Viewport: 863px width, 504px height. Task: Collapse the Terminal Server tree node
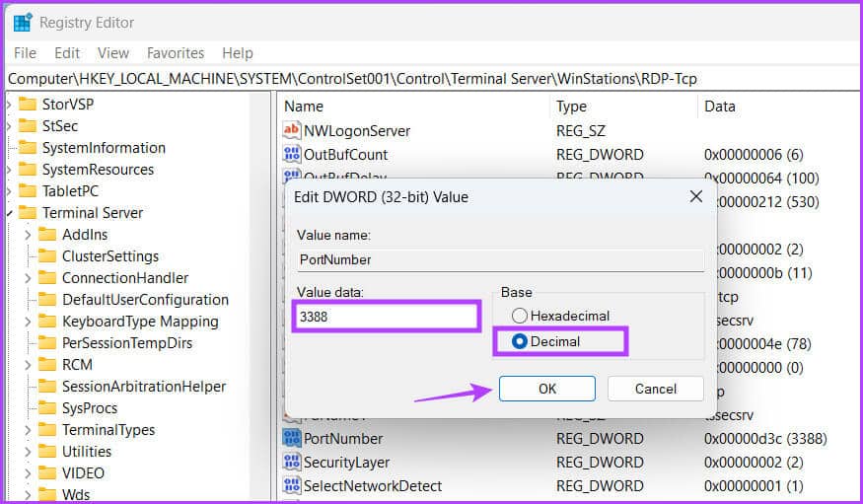click(9, 213)
